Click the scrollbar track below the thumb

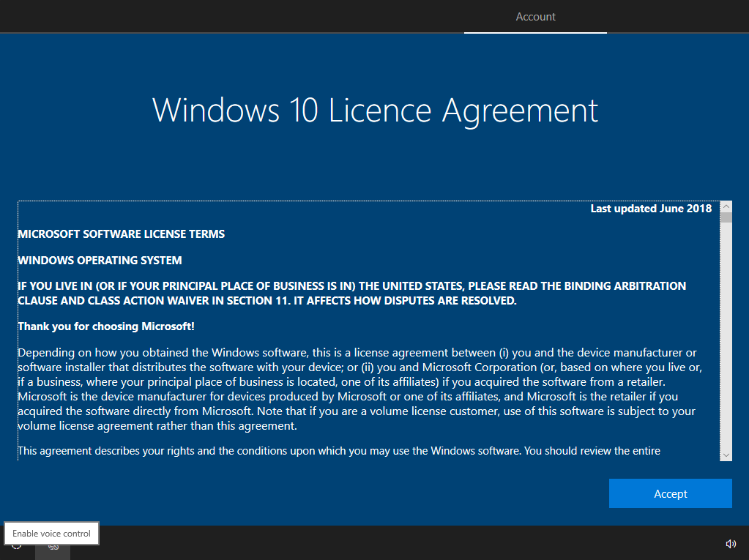[x=726, y=335]
